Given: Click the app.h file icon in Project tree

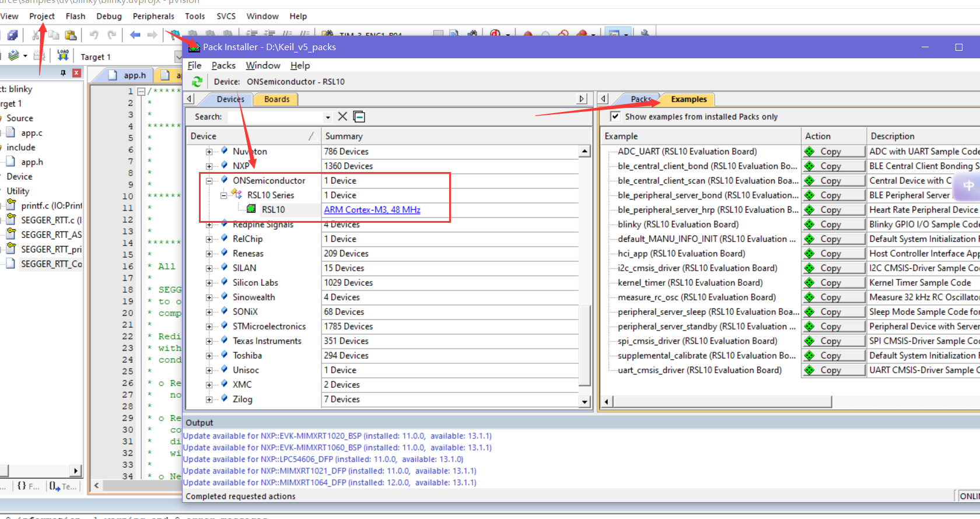Looking at the screenshot, I should coord(10,162).
